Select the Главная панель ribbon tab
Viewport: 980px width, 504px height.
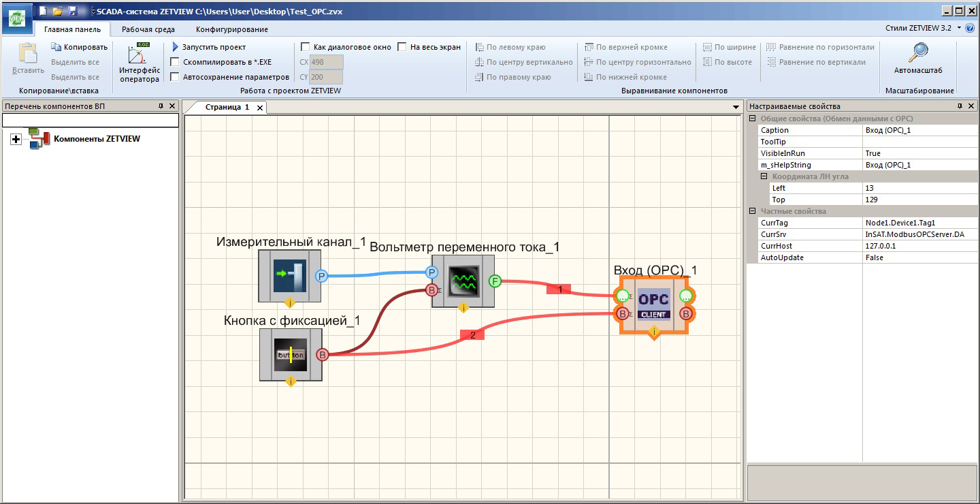[x=73, y=29]
